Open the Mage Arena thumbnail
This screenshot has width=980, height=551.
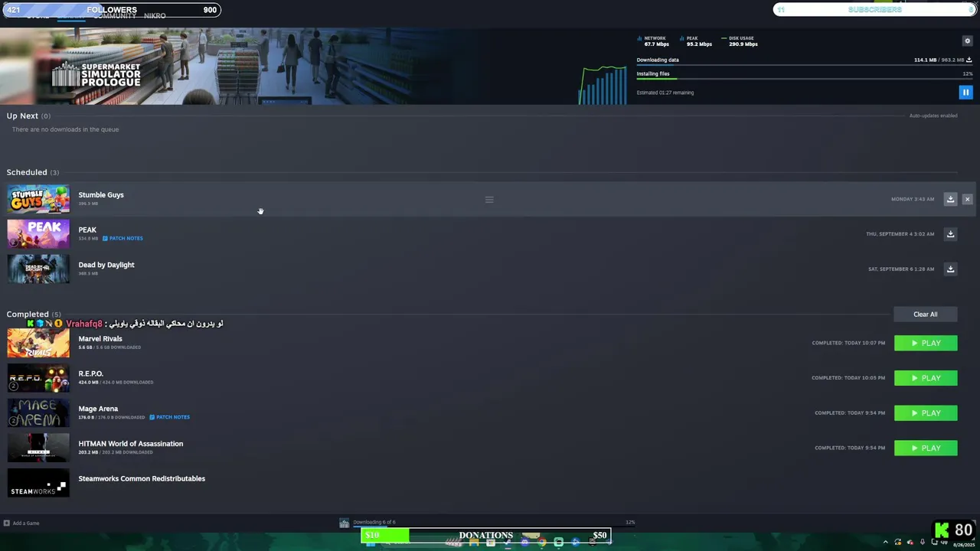point(38,413)
